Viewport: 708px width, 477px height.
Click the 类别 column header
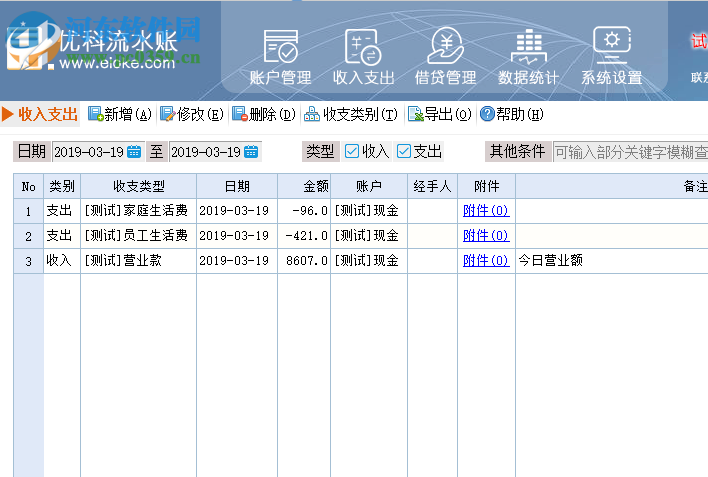(x=62, y=186)
